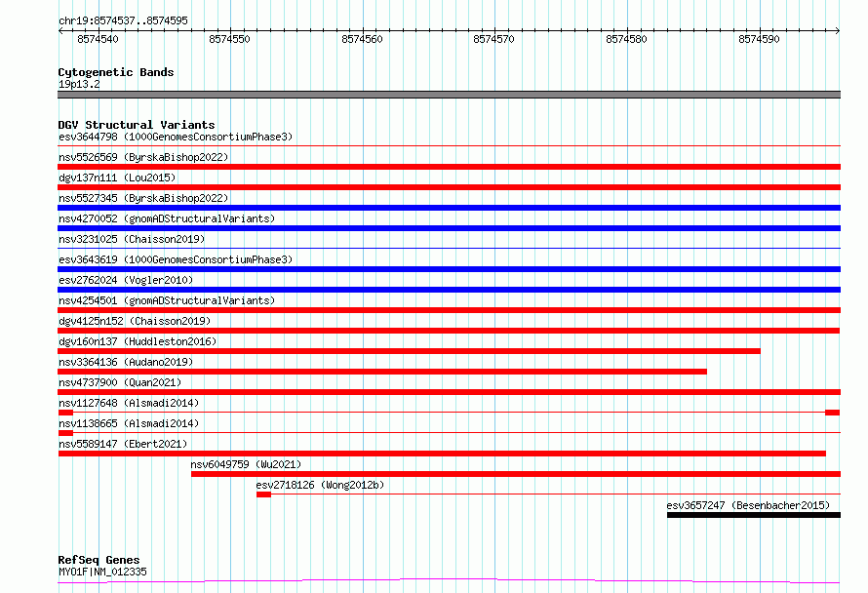Select the 19p13.2 band label

(79, 84)
